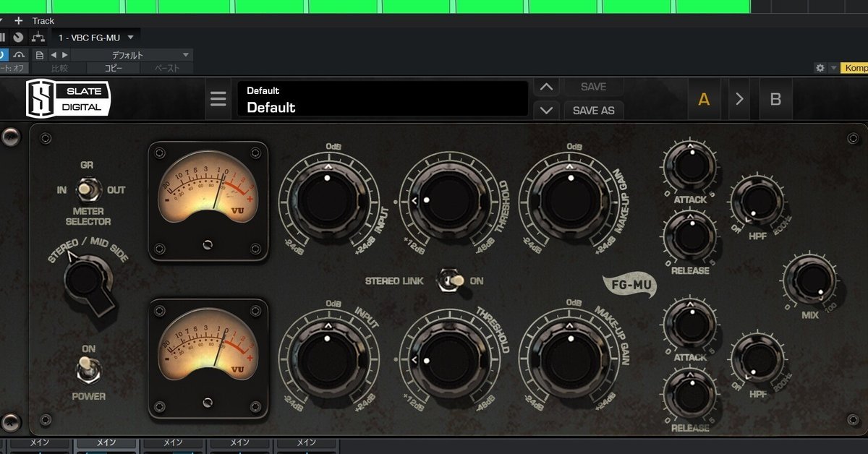
Task: Click the Slate Digital logo
Action: 69,98
